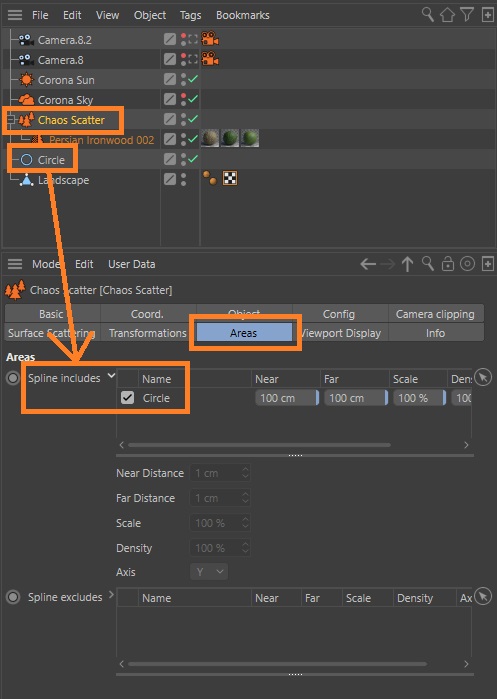497x699 pixels.
Task: Open the File menu
Action: 40,15
